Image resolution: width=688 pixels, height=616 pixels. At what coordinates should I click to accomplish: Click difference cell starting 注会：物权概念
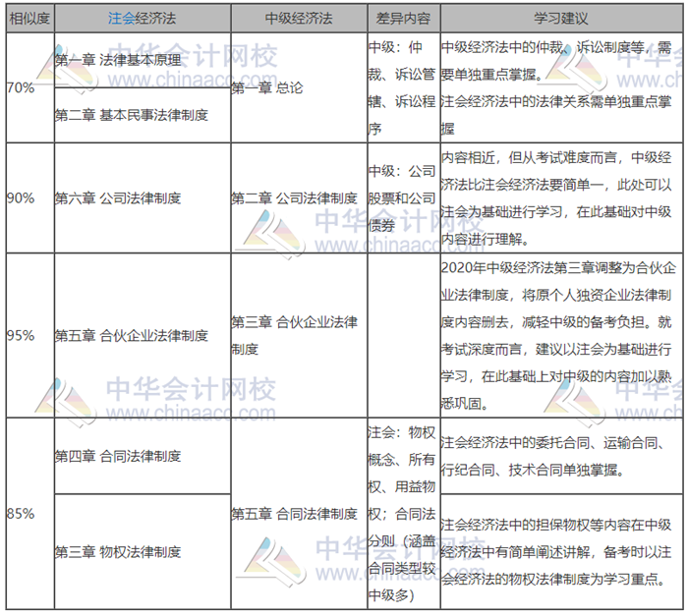pos(403,513)
